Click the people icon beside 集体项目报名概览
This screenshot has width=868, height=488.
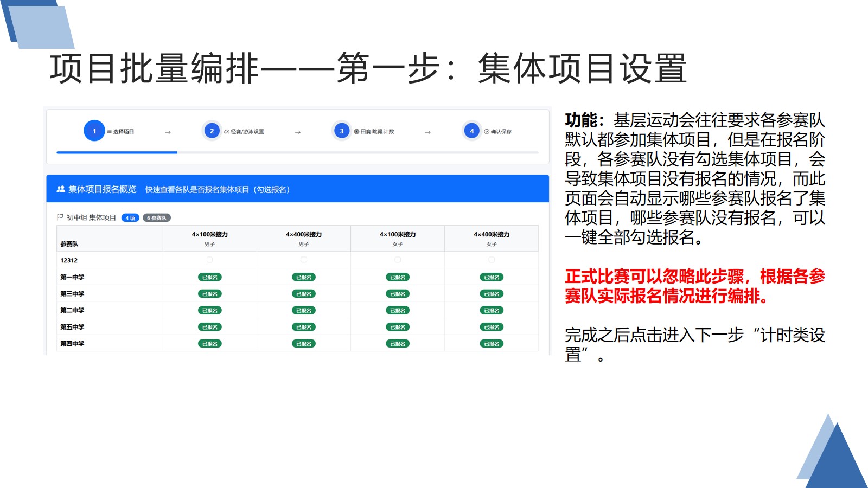coord(61,189)
